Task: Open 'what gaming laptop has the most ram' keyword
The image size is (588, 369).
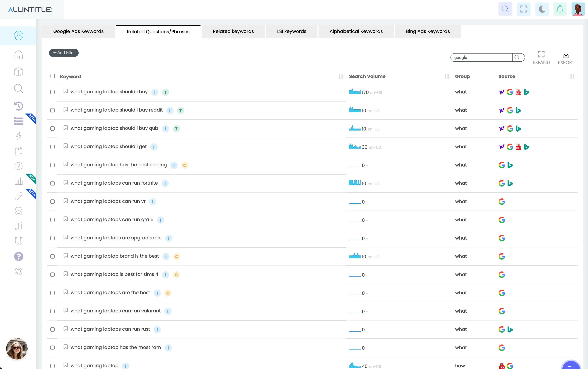Action: click(x=116, y=348)
